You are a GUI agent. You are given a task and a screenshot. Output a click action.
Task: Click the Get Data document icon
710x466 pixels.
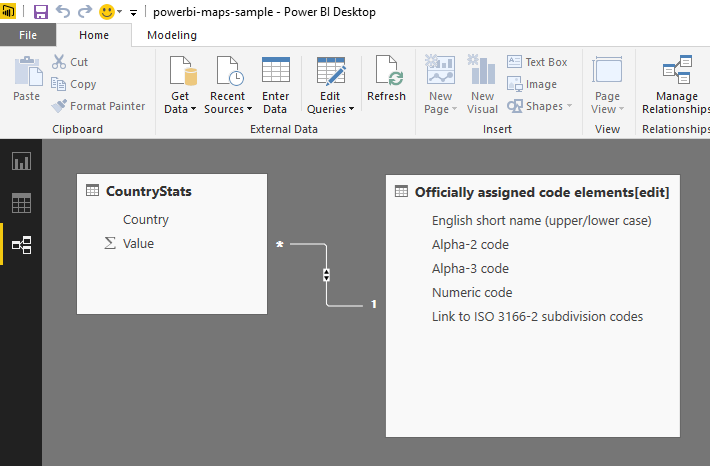click(x=183, y=71)
